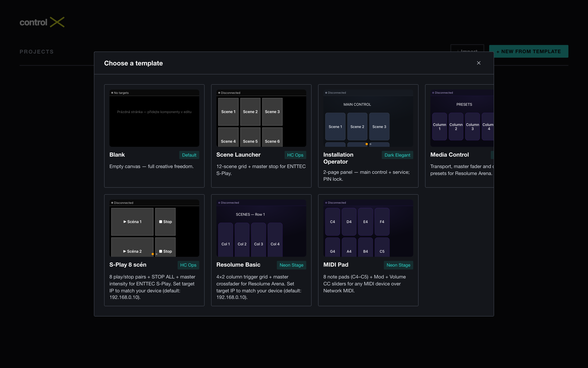Viewport: 588px width, 368px height.
Task: Click the S-Play 8 scén title
Action: tap(128, 265)
